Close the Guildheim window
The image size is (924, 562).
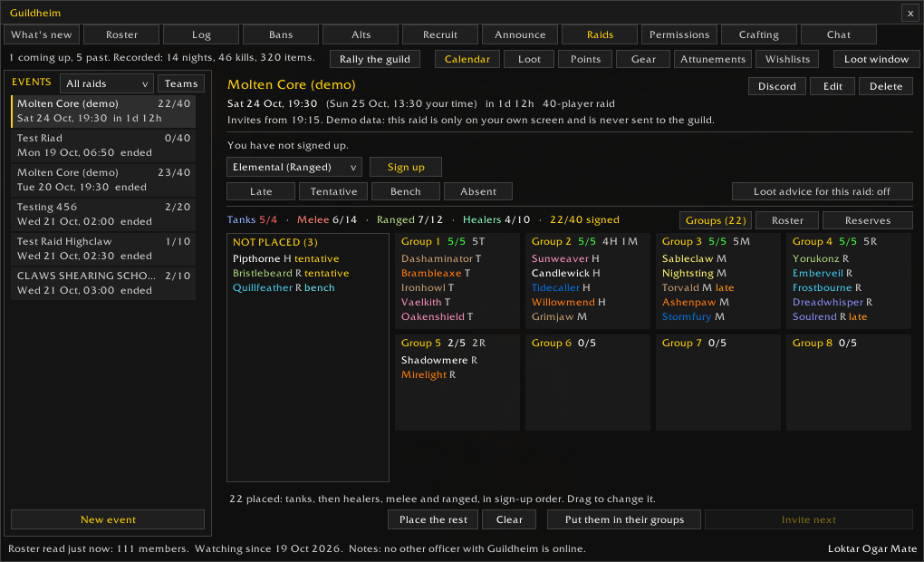(910, 13)
